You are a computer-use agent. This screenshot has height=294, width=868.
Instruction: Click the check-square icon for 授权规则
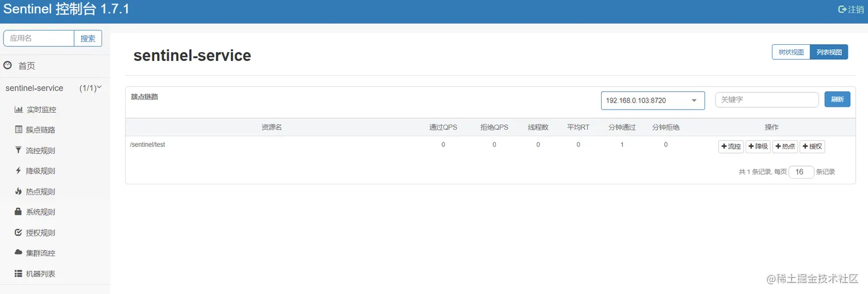[18, 233]
